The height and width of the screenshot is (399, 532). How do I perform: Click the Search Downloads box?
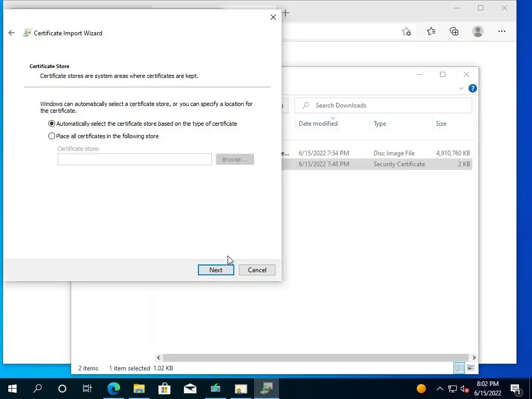coord(383,105)
